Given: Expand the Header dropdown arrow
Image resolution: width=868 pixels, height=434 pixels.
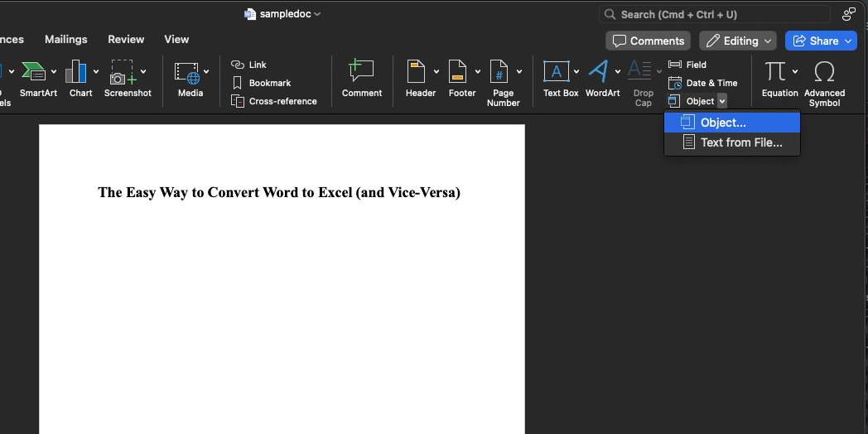Looking at the screenshot, I should click(436, 71).
